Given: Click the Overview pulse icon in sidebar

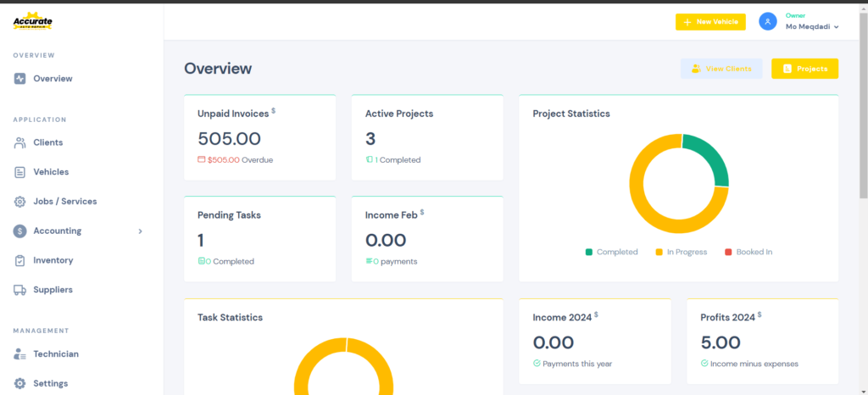Looking at the screenshot, I should 20,79.
